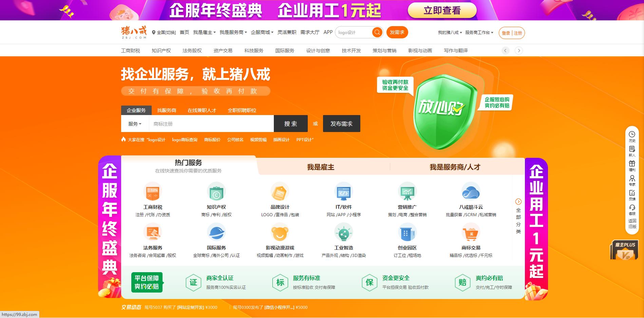Click the 八戒筋斗云 cloud icon
Screen dimensions: 644x318
[471, 192]
